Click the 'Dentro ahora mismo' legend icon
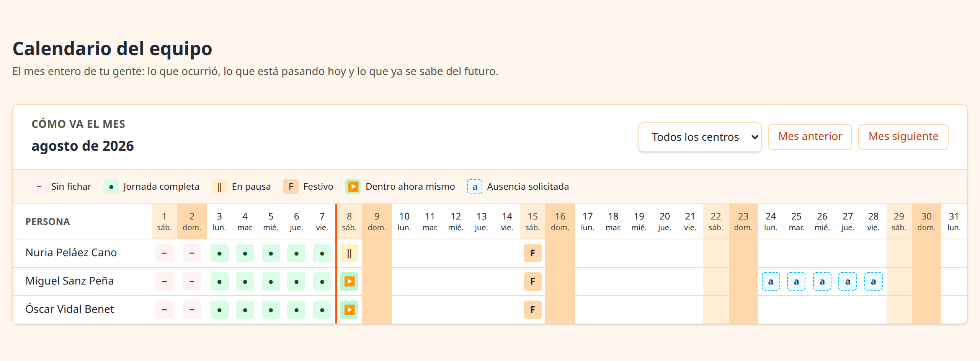The height and width of the screenshot is (361, 980). tap(353, 187)
